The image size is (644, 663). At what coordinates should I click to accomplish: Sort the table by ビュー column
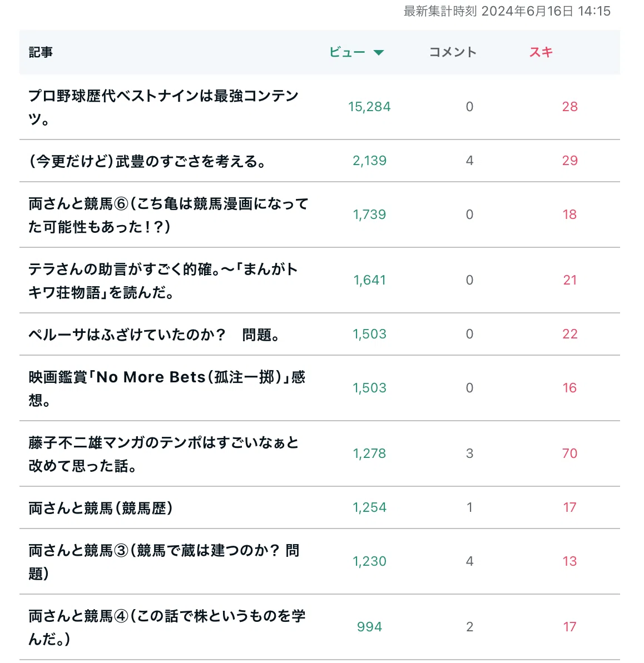[348, 52]
